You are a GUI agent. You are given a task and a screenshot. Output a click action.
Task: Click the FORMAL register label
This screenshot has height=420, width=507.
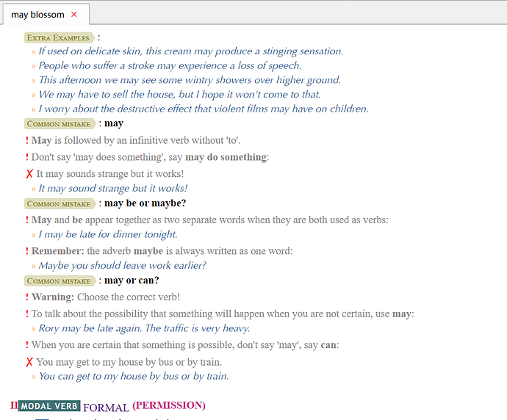click(x=106, y=407)
